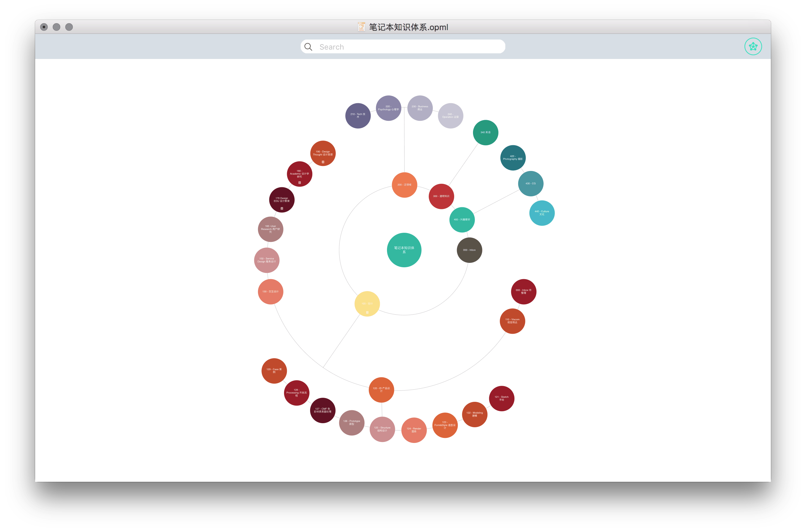Screen dimensions: 806x532
Task: Click the 120 - ID 产品设计 node
Action: click(x=381, y=390)
